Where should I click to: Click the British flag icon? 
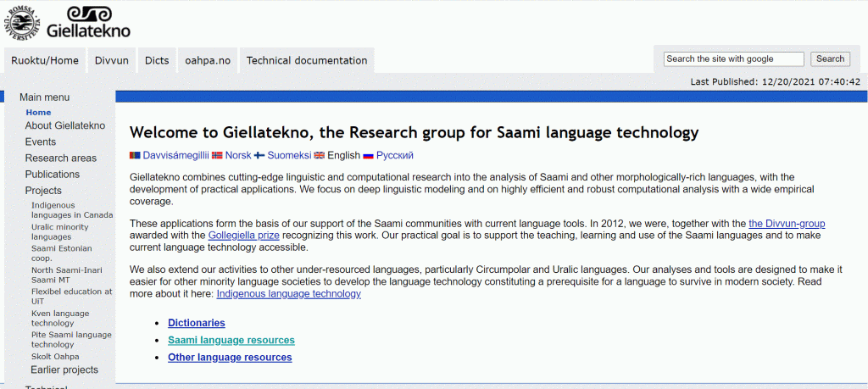319,156
